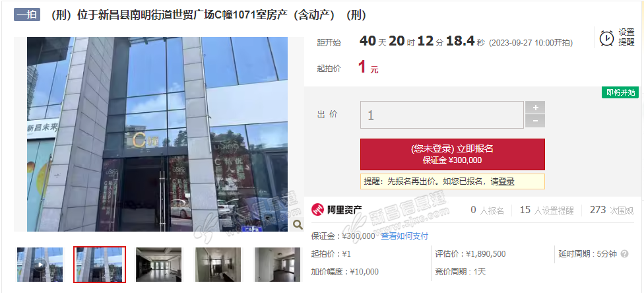Screen dimensions: 644x293
Task: Click the main building photo
Action: (x=157, y=134)
